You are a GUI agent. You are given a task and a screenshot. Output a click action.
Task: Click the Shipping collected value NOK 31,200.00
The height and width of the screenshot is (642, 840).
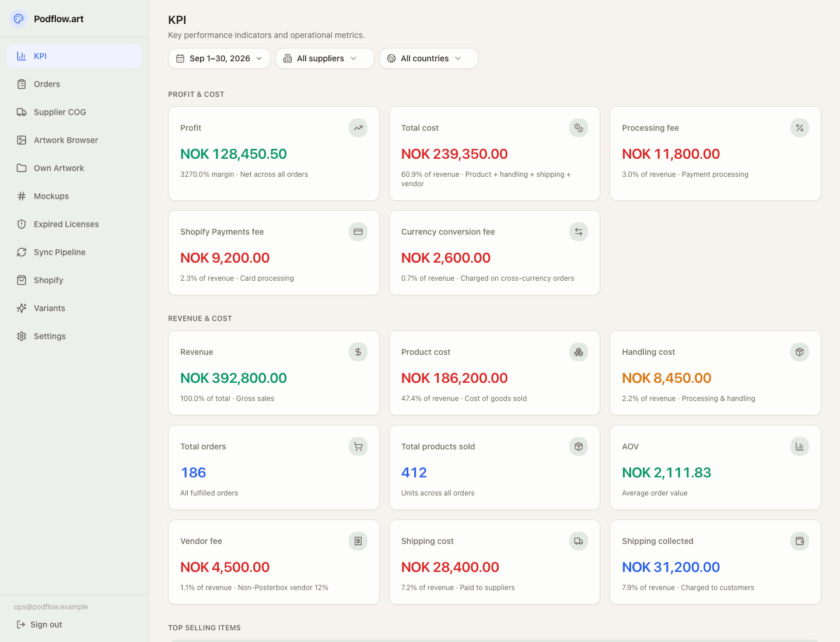coord(671,567)
